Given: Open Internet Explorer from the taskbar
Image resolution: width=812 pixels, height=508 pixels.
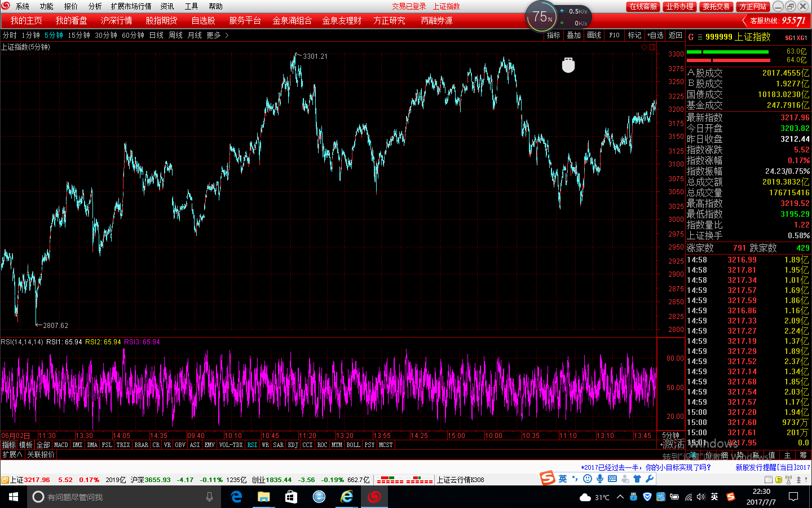Looking at the screenshot, I should point(346,497).
